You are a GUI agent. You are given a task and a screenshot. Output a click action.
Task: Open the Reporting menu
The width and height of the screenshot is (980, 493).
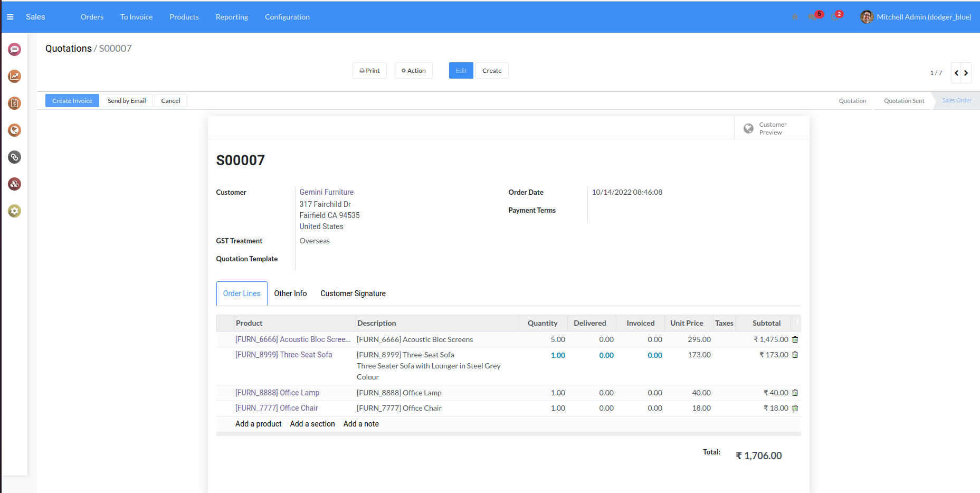click(x=232, y=17)
